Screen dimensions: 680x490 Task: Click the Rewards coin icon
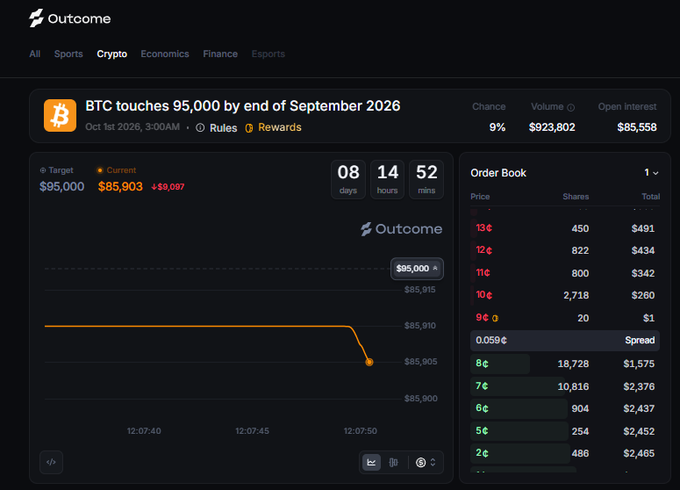(249, 128)
